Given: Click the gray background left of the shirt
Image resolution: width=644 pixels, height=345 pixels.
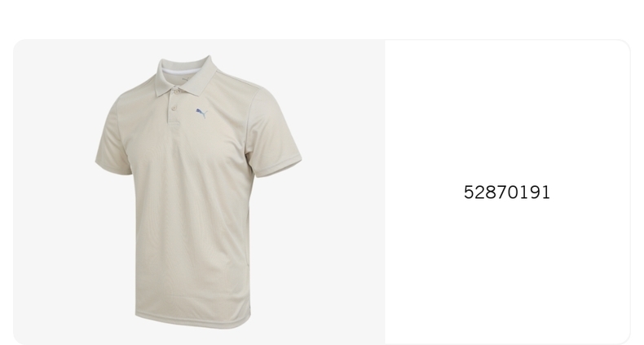Looking at the screenshot, I should 53,192.
